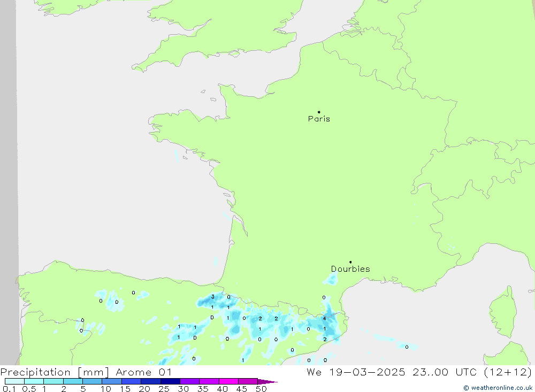535x392 pixels.
Task: Click the legend value '10'
Action: tap(106, 389)
